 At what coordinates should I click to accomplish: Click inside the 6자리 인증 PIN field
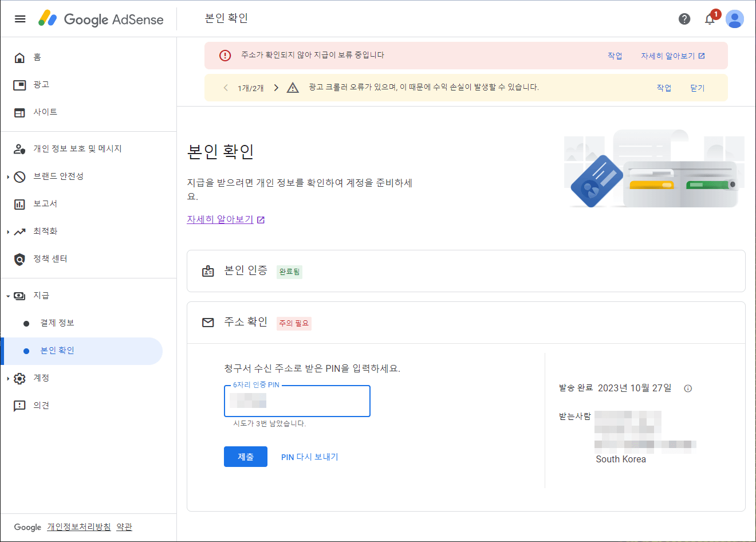tap(297, 401)
